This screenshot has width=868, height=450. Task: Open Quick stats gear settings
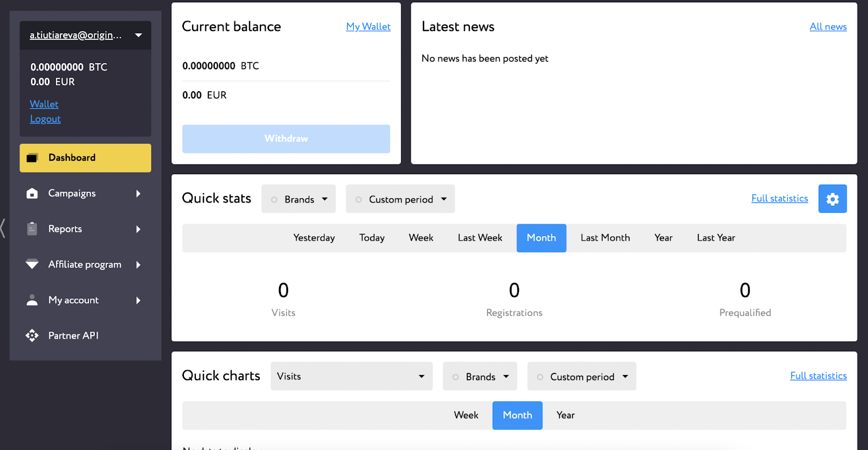[832, 199]
